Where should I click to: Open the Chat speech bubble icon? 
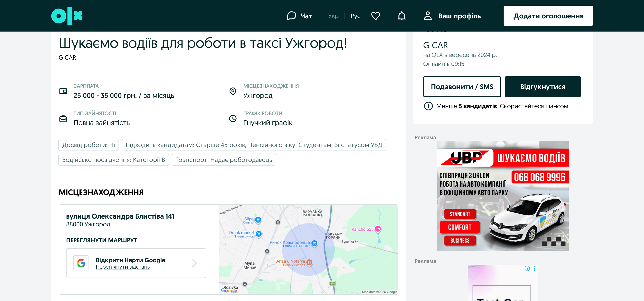pos(292,16)
